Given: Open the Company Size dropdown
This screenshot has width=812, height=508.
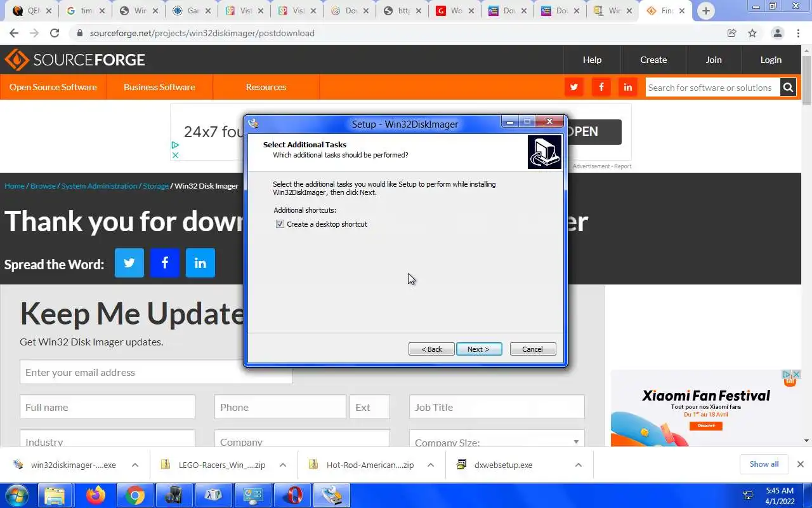Looking at the screenshot, I should [x=497, y=440].
